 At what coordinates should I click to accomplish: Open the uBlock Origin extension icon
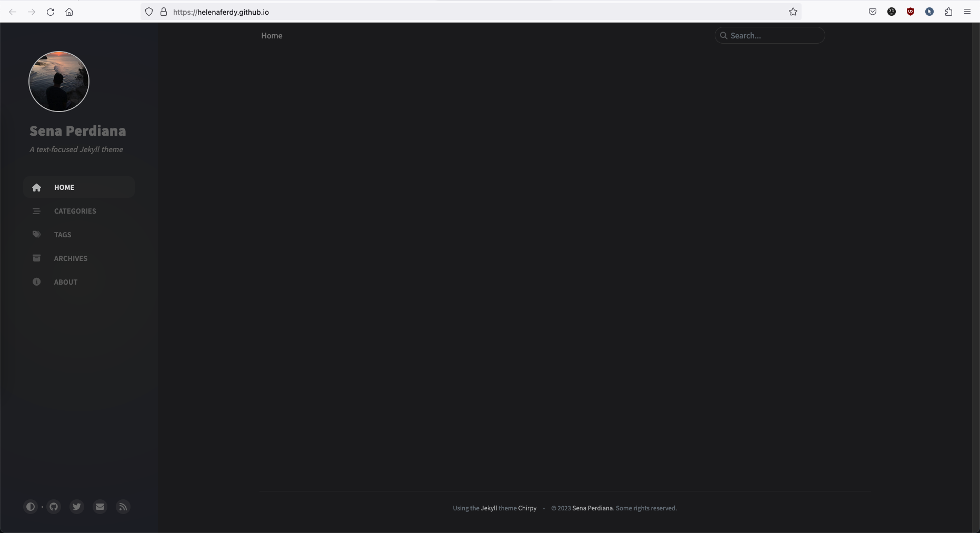coord(911,12)
